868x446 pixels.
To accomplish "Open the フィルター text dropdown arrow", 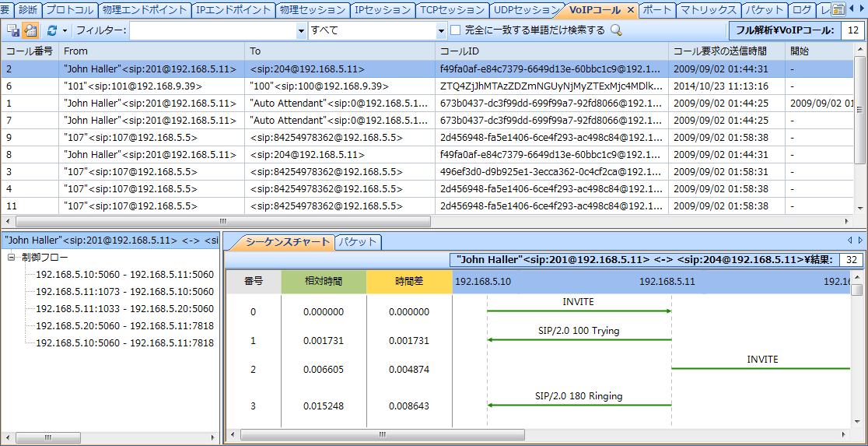I will click(302, 31).
